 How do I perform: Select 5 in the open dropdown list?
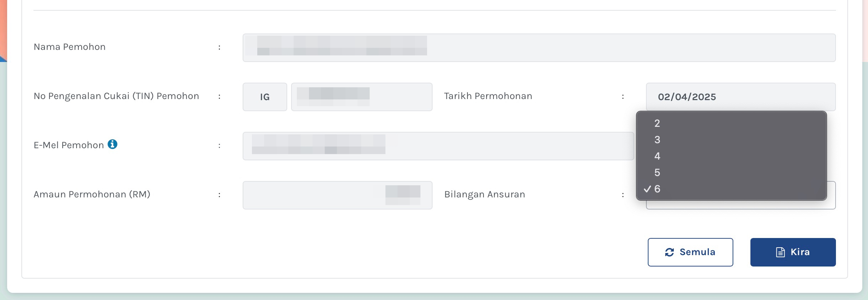tap(731, 172)
